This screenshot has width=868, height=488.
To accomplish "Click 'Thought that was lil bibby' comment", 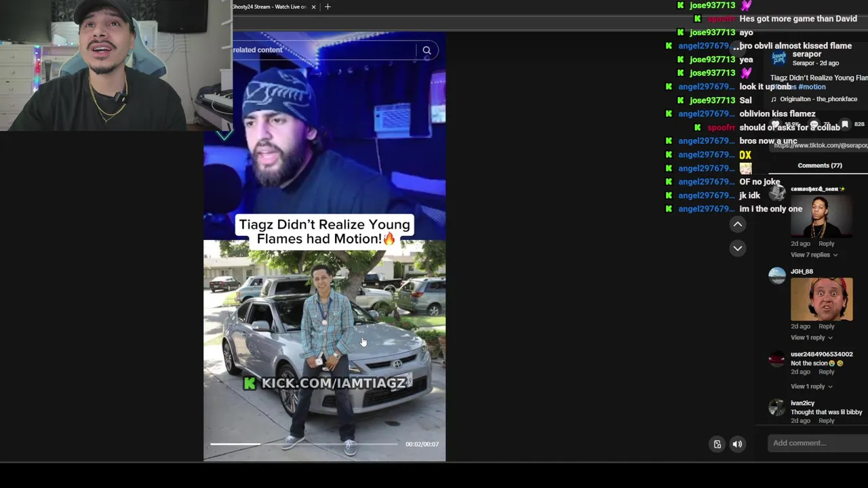I will coord(826,412).
